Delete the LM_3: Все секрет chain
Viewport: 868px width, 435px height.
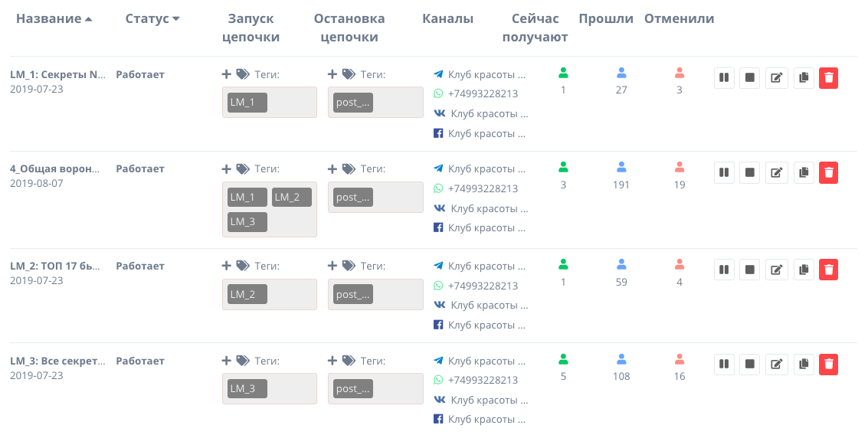pos(828,365)
